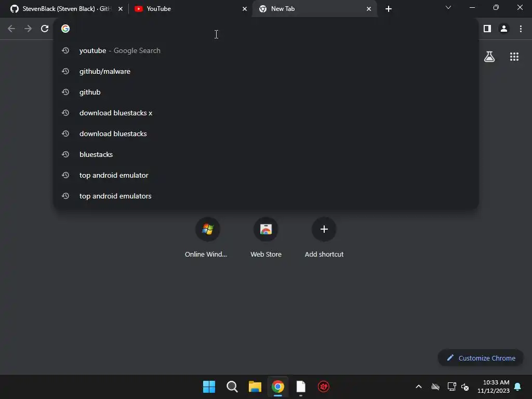Select the 'top android emulators' suggestion

point(266,196)
